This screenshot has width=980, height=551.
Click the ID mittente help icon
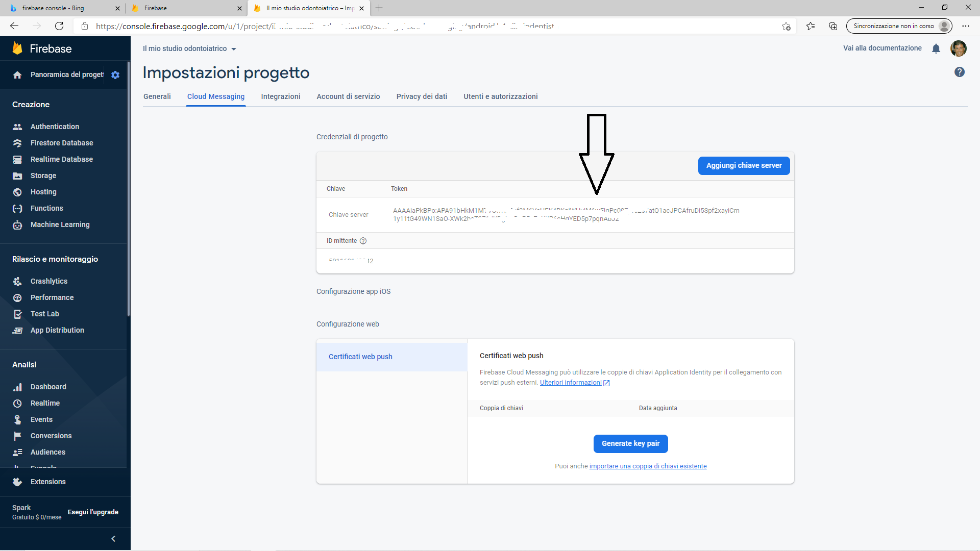pyautogui.click(x=363, y=240)
